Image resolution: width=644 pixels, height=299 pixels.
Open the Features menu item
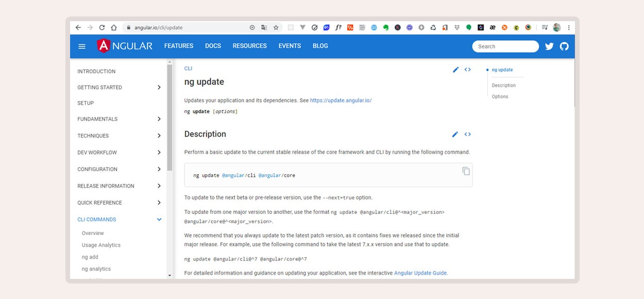tap(179, 46)
